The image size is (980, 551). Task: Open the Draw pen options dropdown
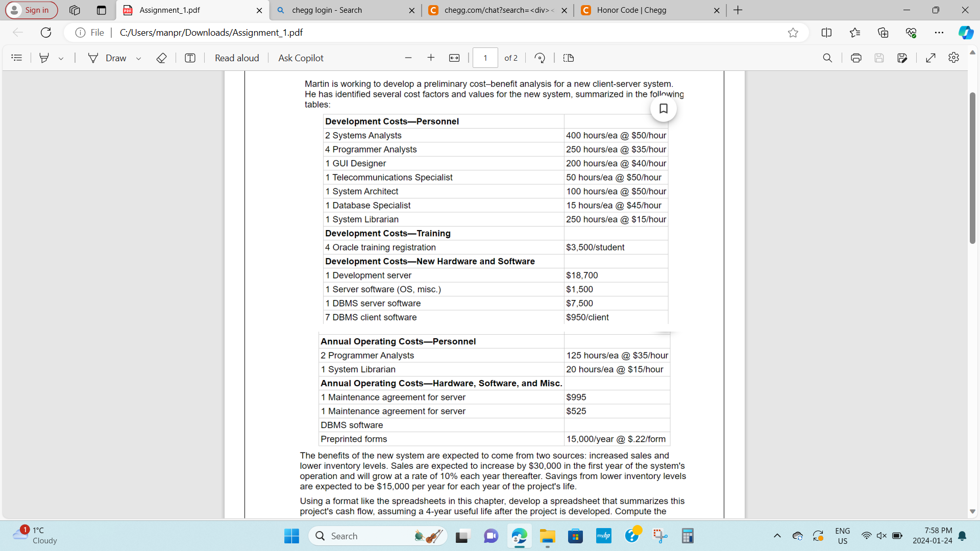coord(138,58)
